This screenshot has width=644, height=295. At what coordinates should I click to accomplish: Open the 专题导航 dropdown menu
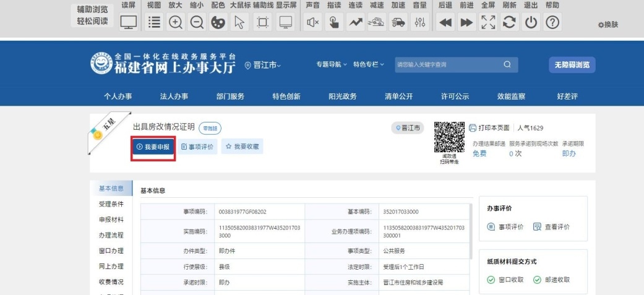click(332, 64)
